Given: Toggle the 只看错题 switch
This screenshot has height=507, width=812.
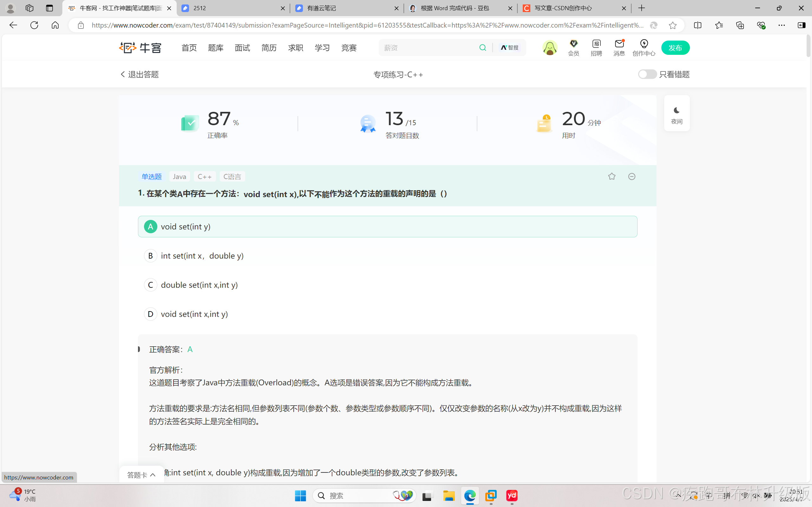Looking at the screenshot, I should coord(647,74).
